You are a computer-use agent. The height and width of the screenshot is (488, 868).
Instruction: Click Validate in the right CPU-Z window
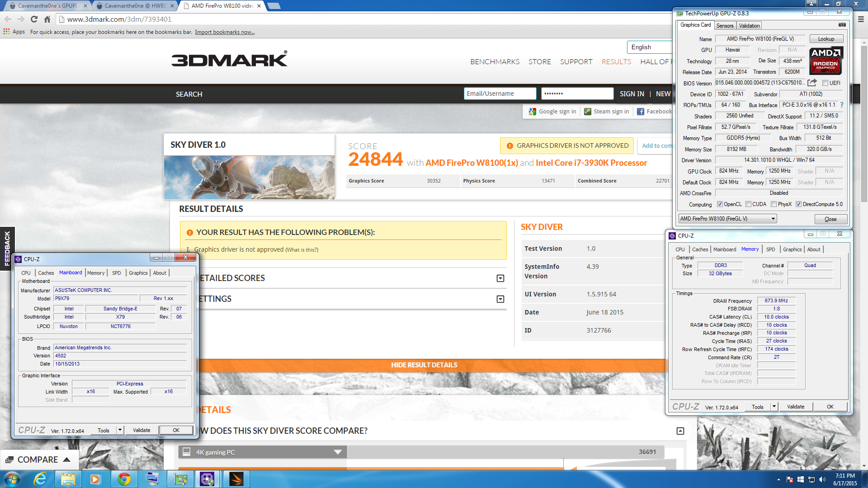click(x=796, y=407)
